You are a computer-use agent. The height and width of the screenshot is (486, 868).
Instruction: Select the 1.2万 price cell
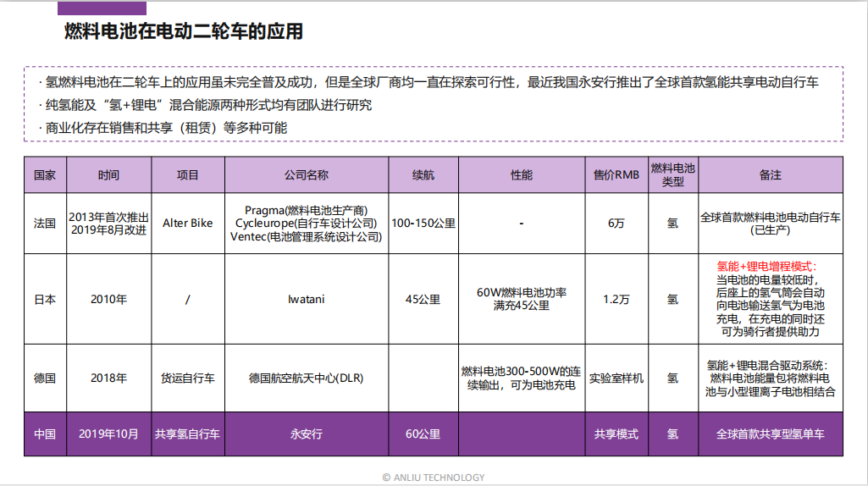[x=616, y=299]
